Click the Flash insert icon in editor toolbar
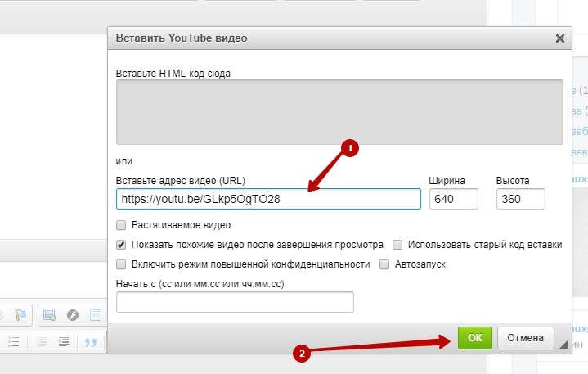The width and height of the screenshot is (588, 374). click(x=73, y=315)
